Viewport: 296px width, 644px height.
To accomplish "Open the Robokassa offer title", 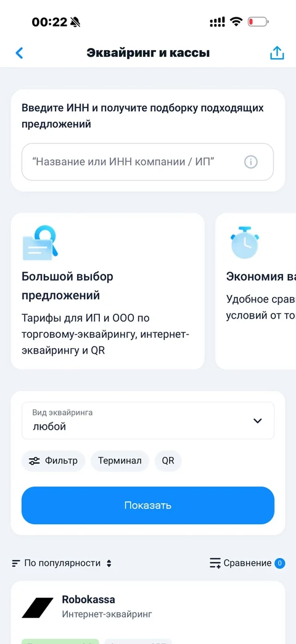I will [x=88, y=599].
